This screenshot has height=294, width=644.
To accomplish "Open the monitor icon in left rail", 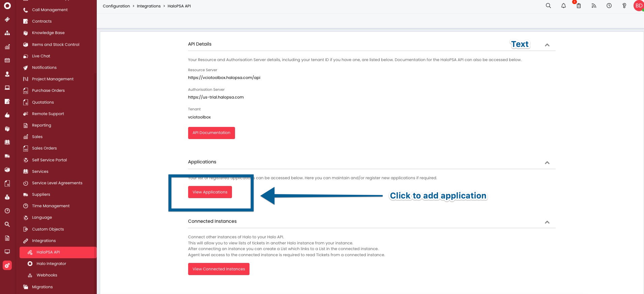I will point(7,252).
